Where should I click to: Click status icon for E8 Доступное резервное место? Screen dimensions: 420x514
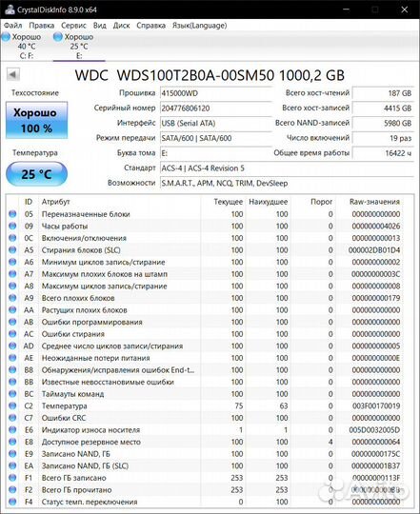pos(12,442)
